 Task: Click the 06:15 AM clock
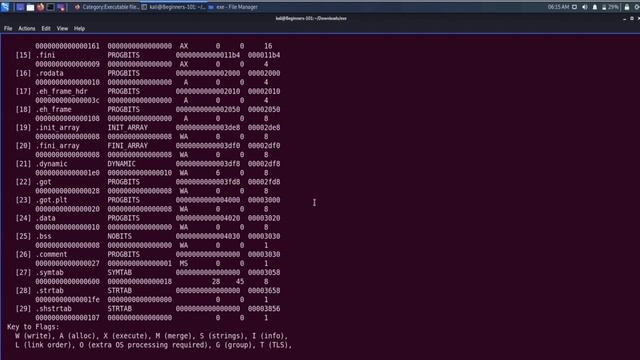click(x=558, y=7)
